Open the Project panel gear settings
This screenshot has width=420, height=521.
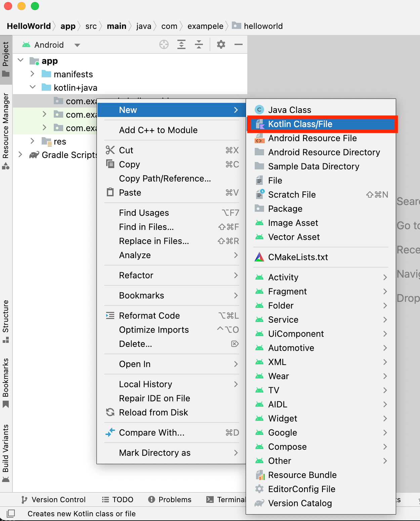click(221, 44)
